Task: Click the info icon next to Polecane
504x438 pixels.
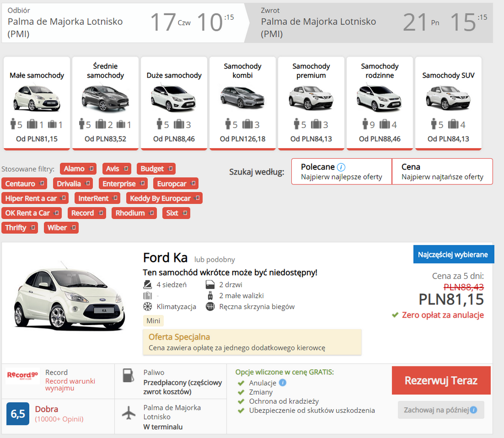Action: click(x=341, y=167)
